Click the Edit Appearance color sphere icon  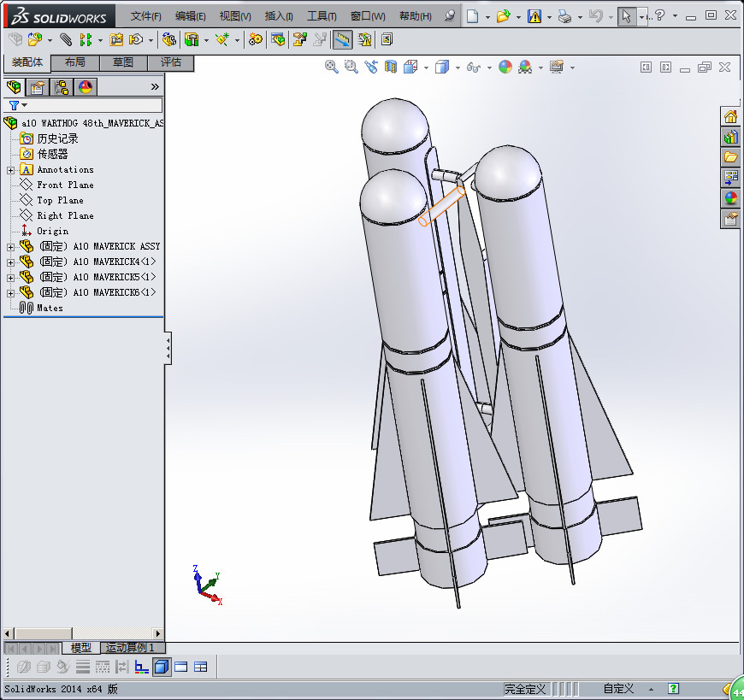tap(505, 67)
